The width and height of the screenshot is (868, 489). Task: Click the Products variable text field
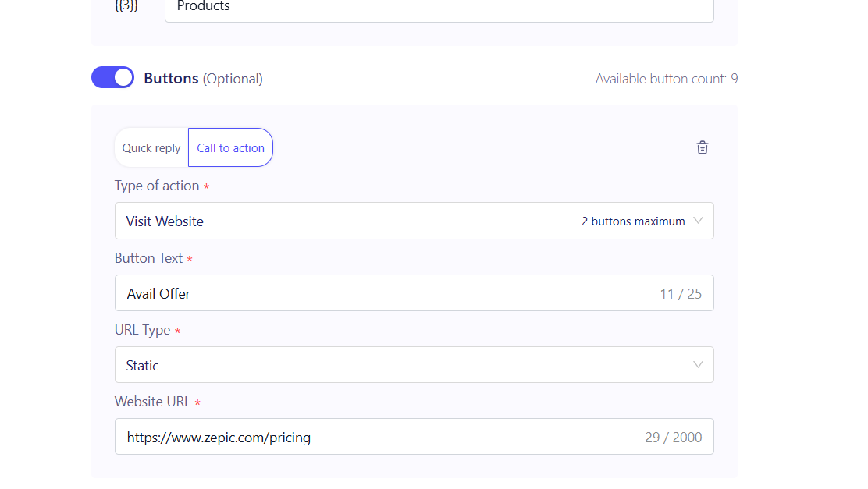437,8
